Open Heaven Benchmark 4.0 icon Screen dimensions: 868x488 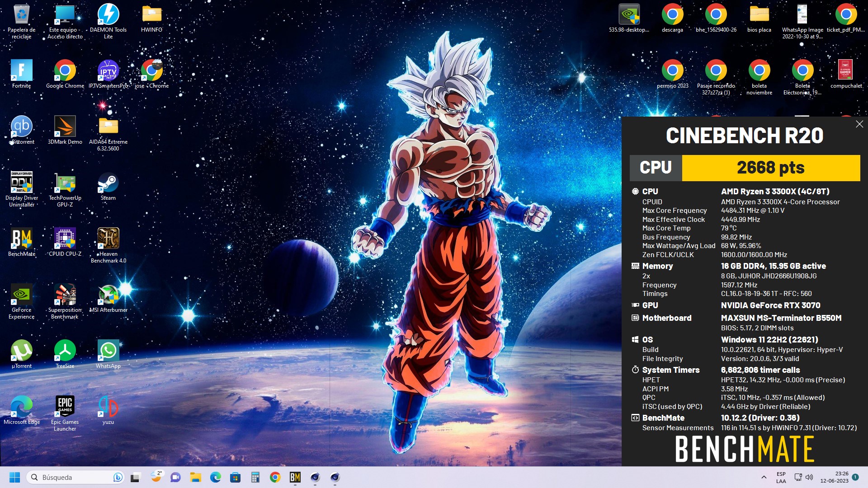pyautogui.click(x=108, y=245)
